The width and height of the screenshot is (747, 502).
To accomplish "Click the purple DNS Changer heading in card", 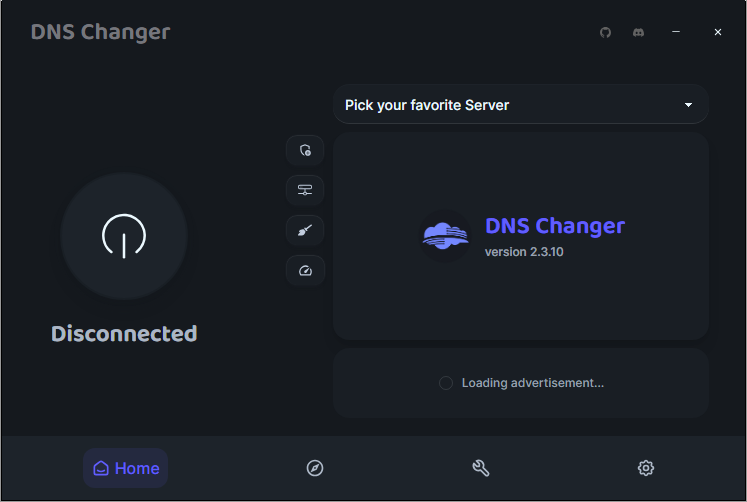I will tap(555, 226).
